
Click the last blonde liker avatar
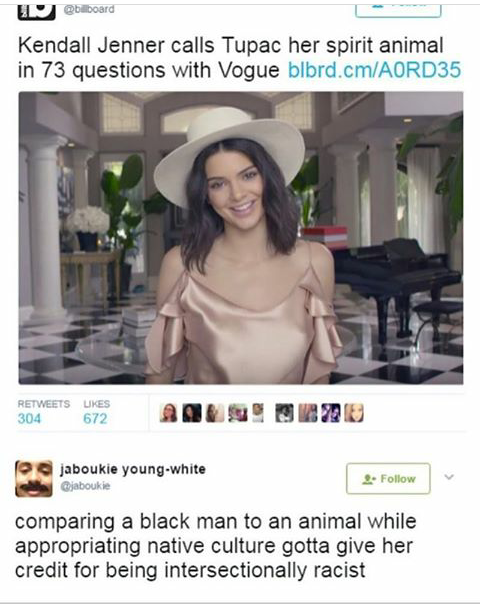coord(354,413)
